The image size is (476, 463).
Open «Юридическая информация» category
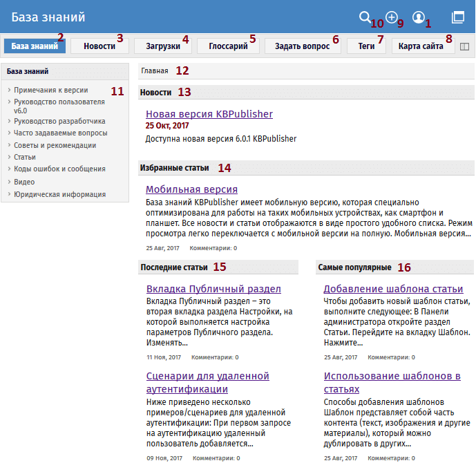tap(60, 194)
